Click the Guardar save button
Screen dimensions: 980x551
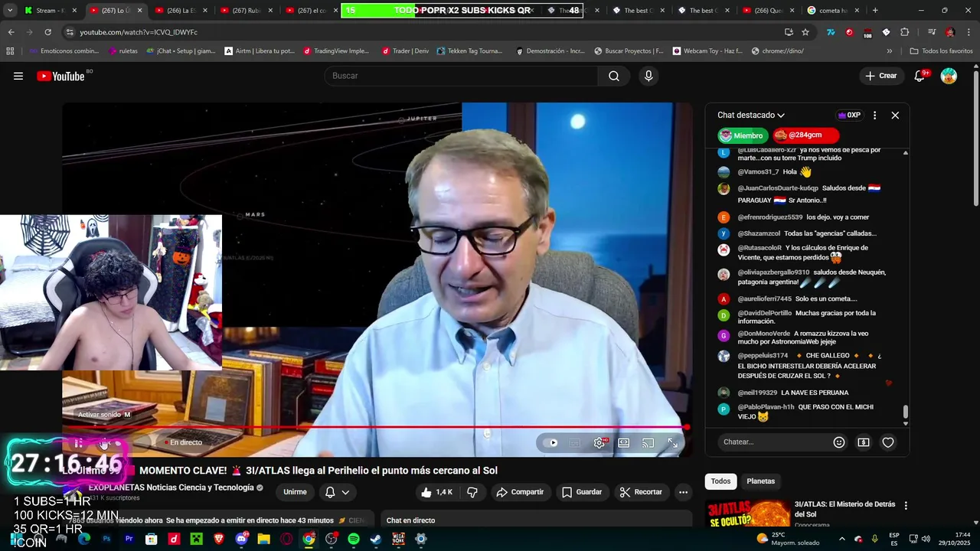coord(581,492)
